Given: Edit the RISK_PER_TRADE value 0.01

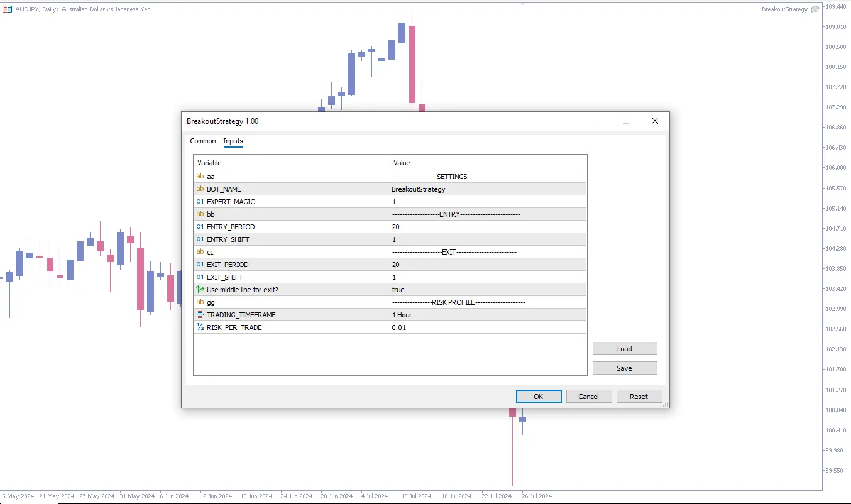Looking at the screenshot, I should (x=488, y=327).
